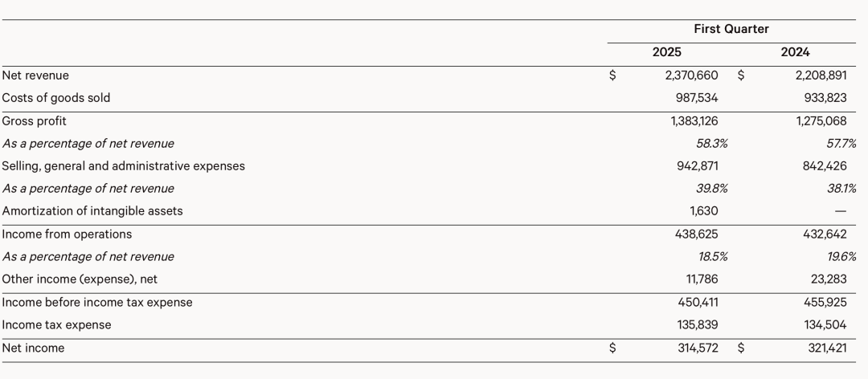Click Other income value 23,283
The height and width of the screenshot is (379, 868).
pyautogui.click(x=829, y=279)
